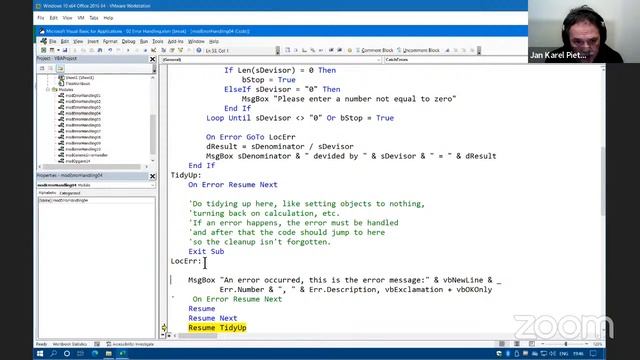The image size is (640, 360).
Task: Open the Window menu in VBA editor
Action: (x=196, y=41)
